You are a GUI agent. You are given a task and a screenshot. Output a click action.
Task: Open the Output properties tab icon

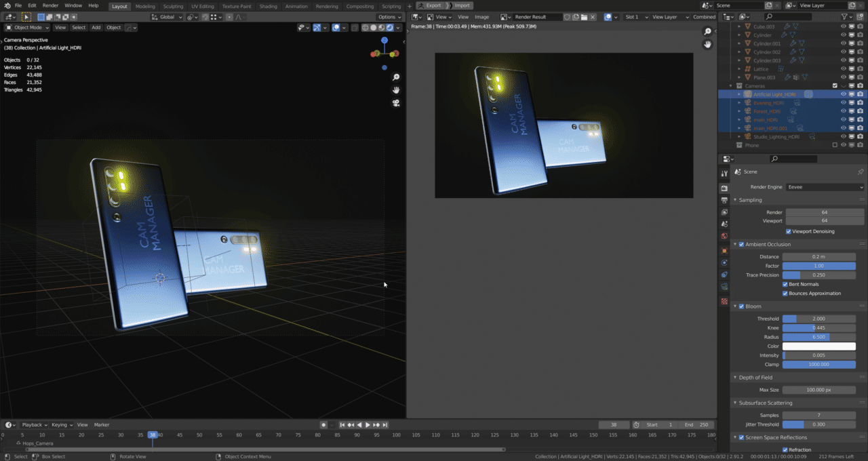click(x=724, y=200)
